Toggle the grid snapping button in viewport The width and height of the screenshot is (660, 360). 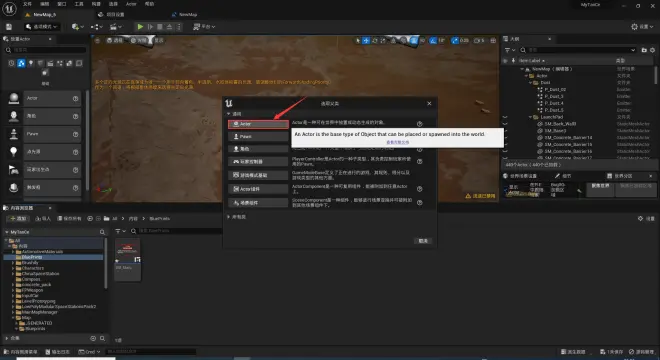[414, 40]
